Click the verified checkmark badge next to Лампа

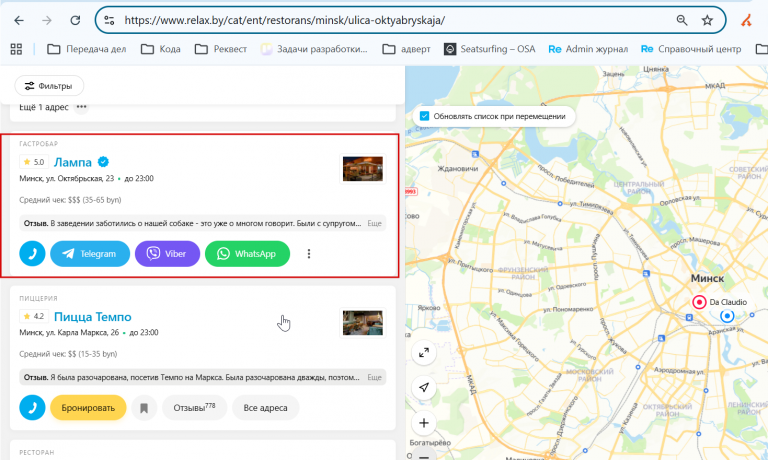[103, 162]
